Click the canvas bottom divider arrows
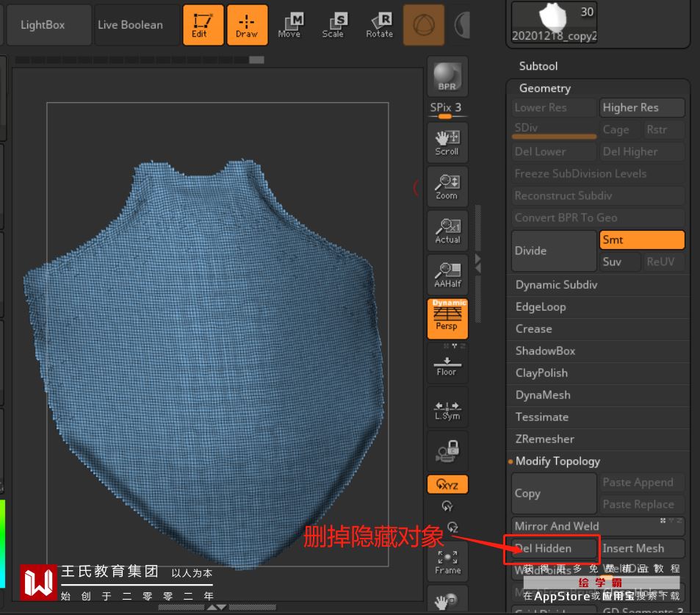The height and width of the screenshot is (615, 700). coord(217,608)
